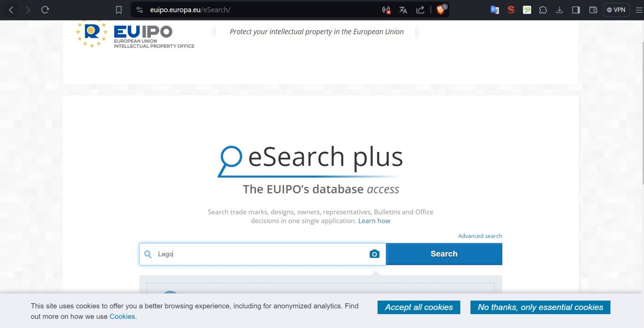644x328 pixels.
Task: Click the camera image search icon
Action: (374, 254)
